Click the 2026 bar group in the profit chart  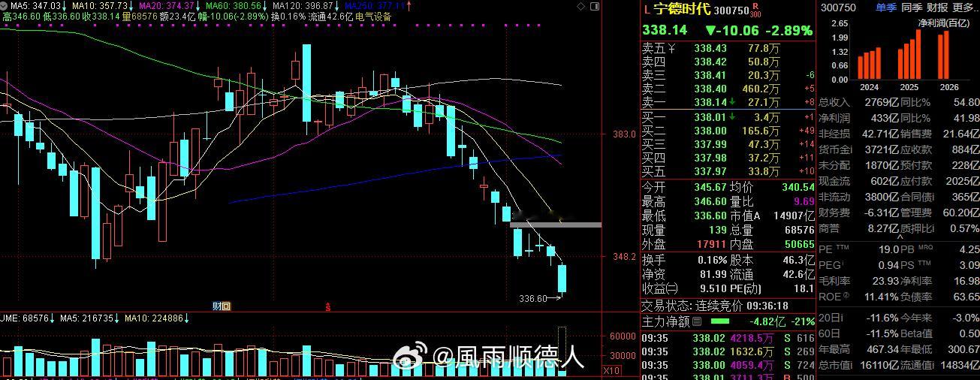(x=943, y=55)
